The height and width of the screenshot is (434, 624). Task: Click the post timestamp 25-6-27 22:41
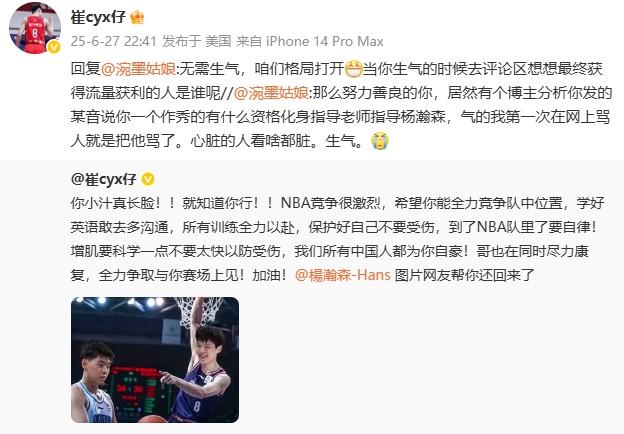113,41
